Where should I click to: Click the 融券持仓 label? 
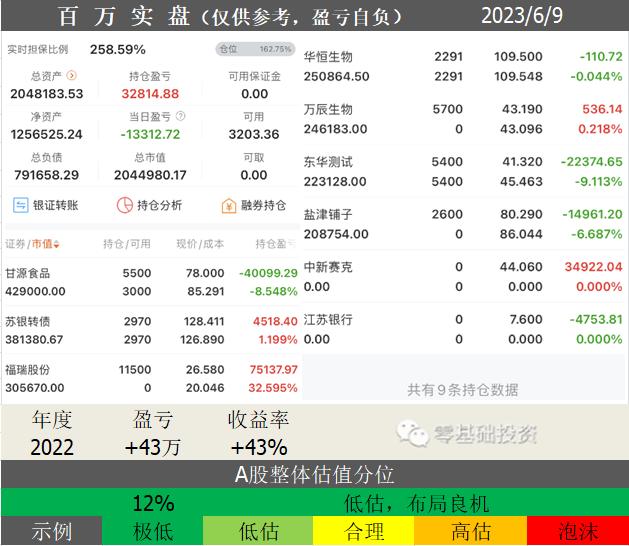tap(263, 205)
